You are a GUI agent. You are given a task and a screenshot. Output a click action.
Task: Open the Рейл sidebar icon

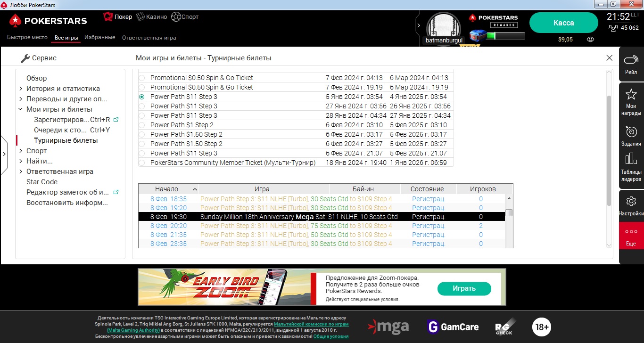pos(631,60)
